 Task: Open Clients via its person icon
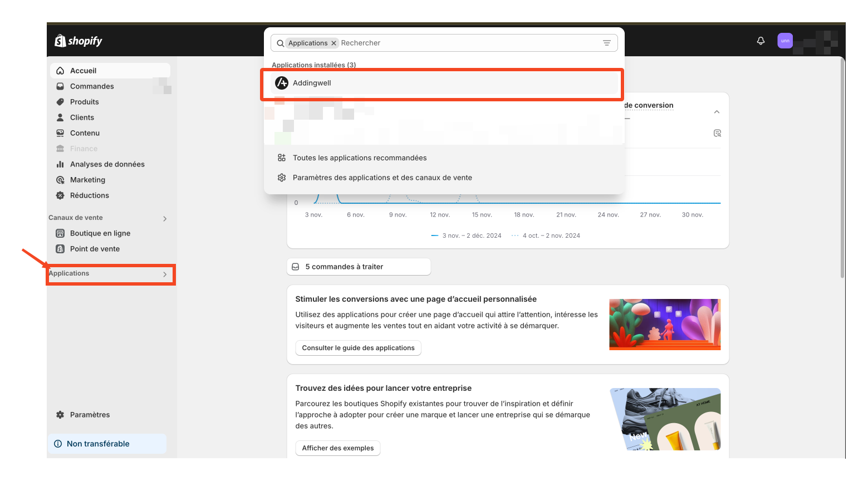[60, 117]
